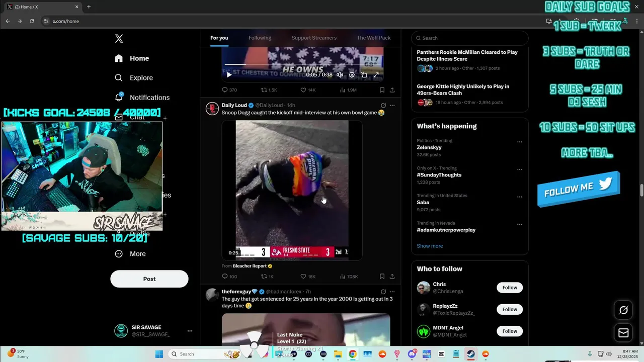Open more options for Saba trend
The width and height of the screenshot is (644, 362).
tap(520, 197)
